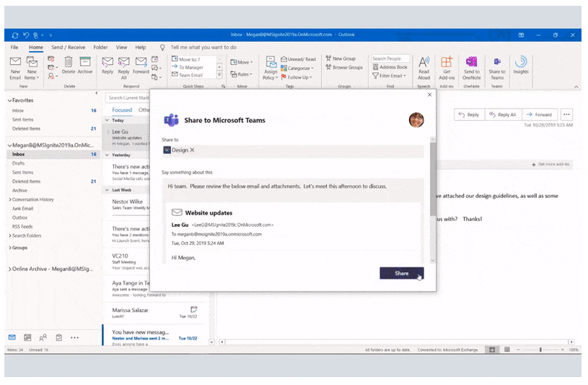Click the Assign Policy icon
Screen dimensions: 588x385
(271, 68)
